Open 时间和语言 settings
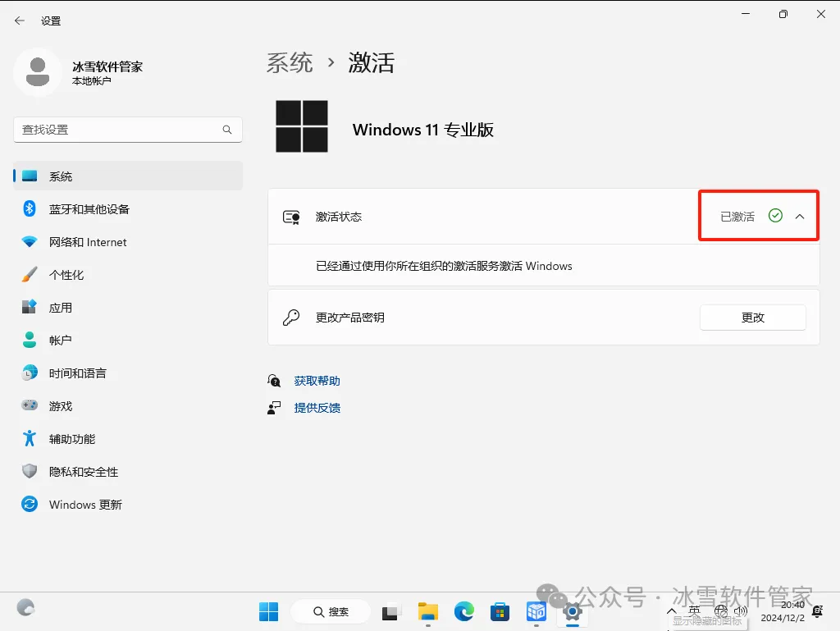This screenshot has height=631, width=840. click(x=127, y=373)
